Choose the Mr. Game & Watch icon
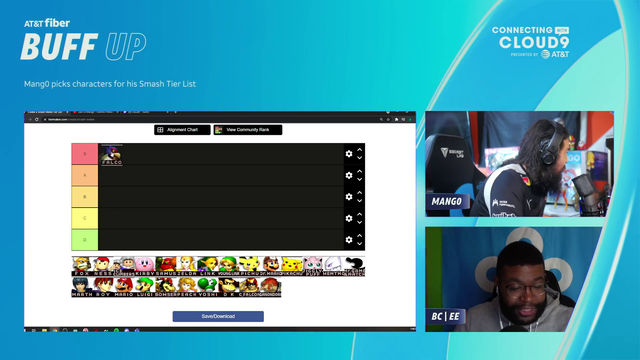The image size is (640, 360). [355, 266]
